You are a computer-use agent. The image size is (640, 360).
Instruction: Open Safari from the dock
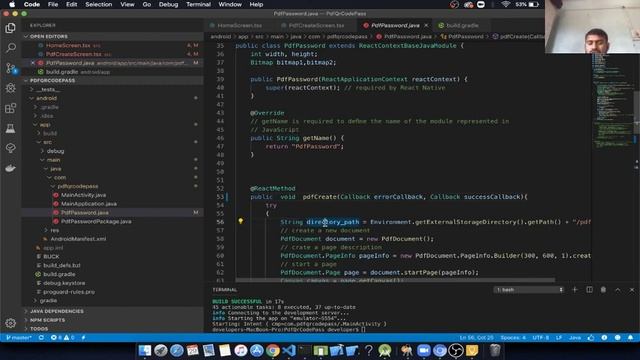click(176, 350)
